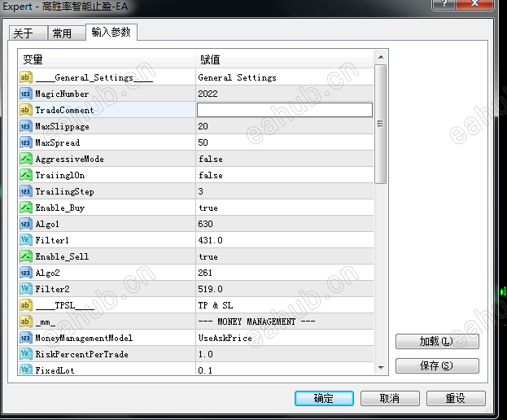Screen dimensions: 507x420
Task: Toggle Enable_Buy value true
Action: point(285,208)
